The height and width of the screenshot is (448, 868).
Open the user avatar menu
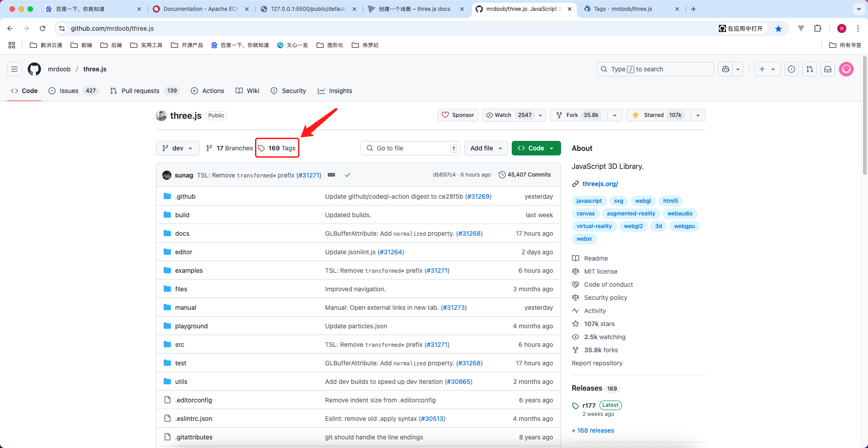pyautogui.click(x=846, y=69)
